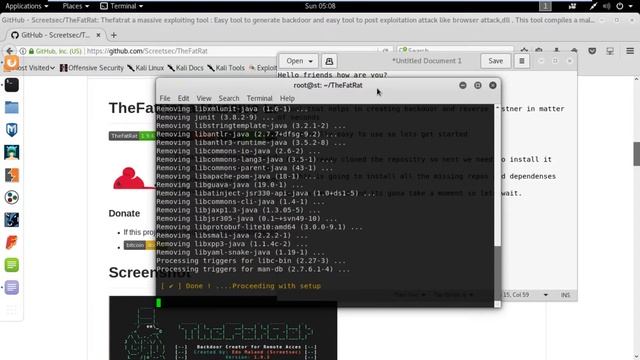
Task: View site info icon in address bar
Action: pyautogui.click(x=23, y=51)
